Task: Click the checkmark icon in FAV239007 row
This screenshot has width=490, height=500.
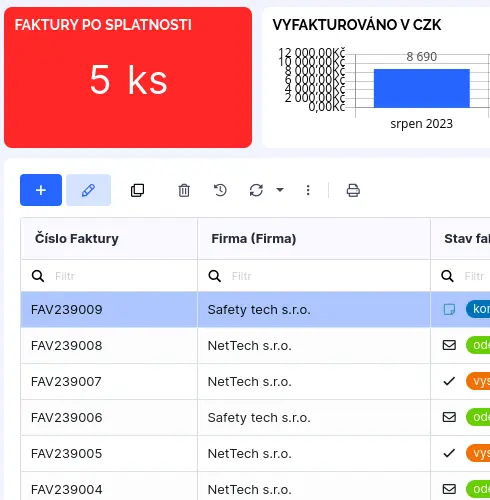Action: 449,381
